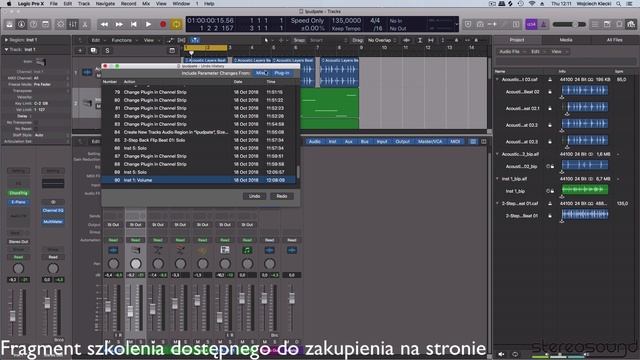Image resolution: width=640 pixels, height=360 pixels.
Task: Toggle the Audio mixer filter button
Action: click(x=314, y=142)
